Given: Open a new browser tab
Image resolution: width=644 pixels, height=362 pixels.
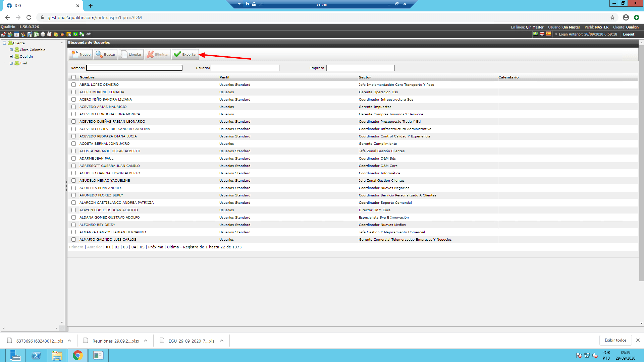Looking at the screenshot, I should (91, 6).
